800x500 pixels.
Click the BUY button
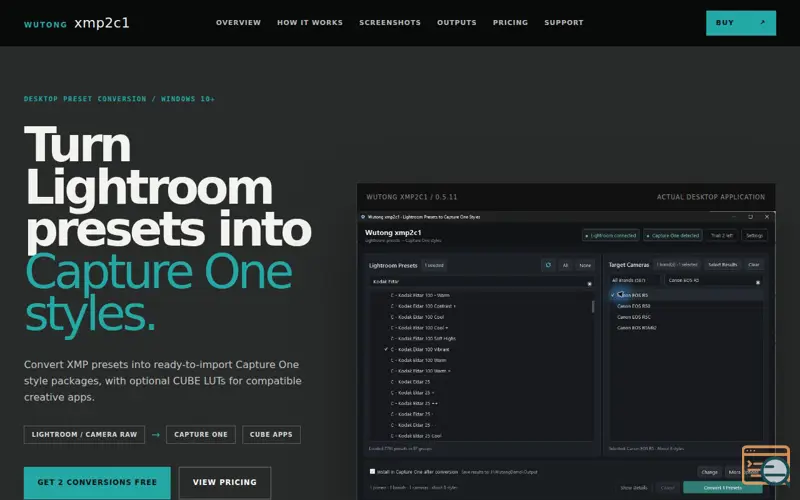pyautogui.click(x=741, y=23)
